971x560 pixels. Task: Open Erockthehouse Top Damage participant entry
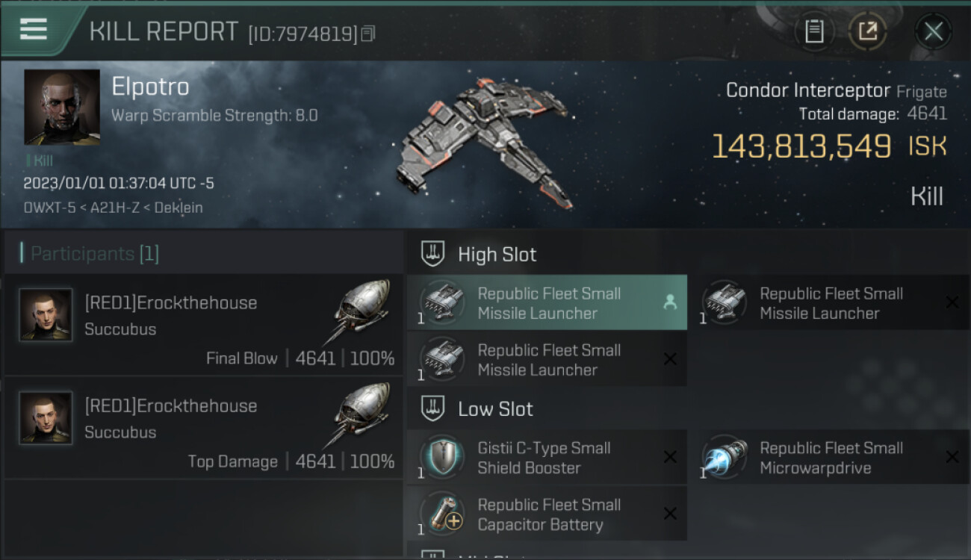click(x=203, y=428)
